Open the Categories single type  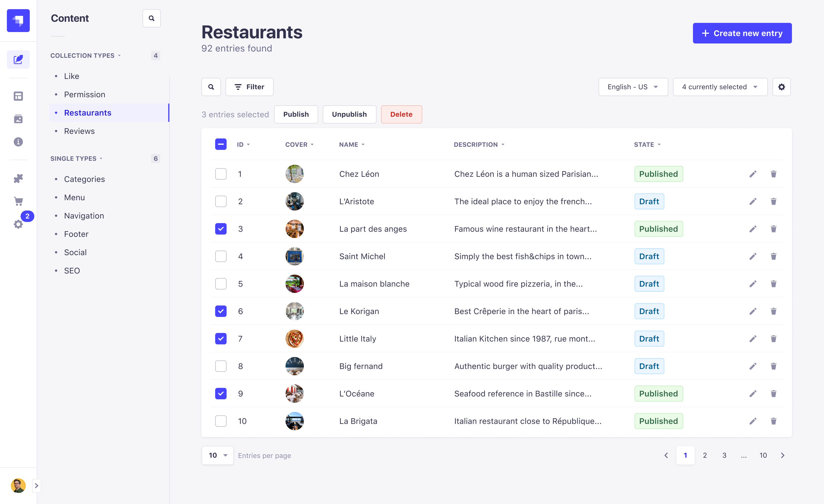(x=84, y=179)
